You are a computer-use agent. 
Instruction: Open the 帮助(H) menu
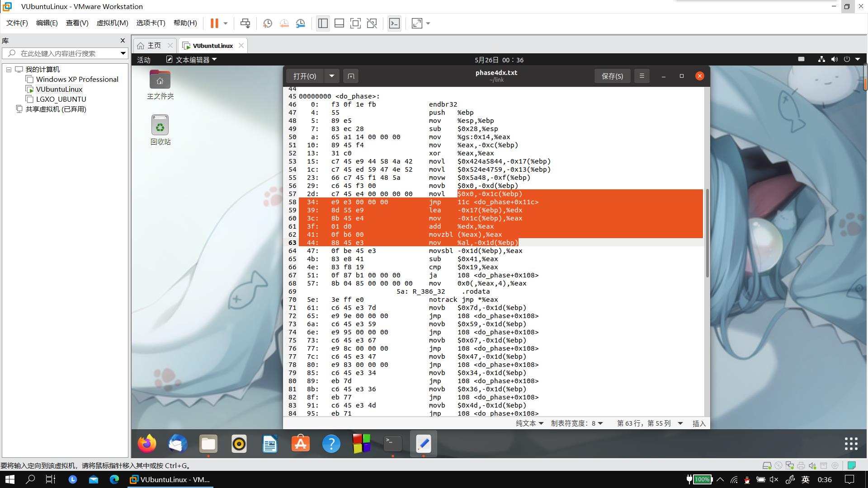pyautogui.click(x=185, y=23)
